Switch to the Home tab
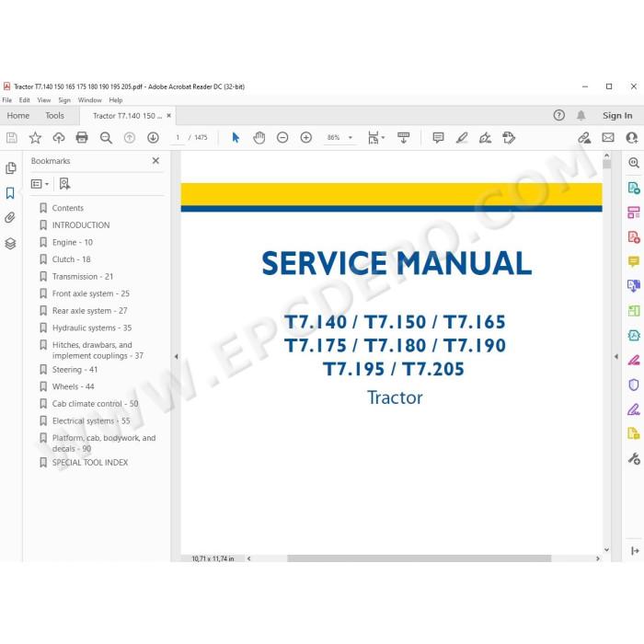Screen dimensions: 644x644 (x=18, y=116)
